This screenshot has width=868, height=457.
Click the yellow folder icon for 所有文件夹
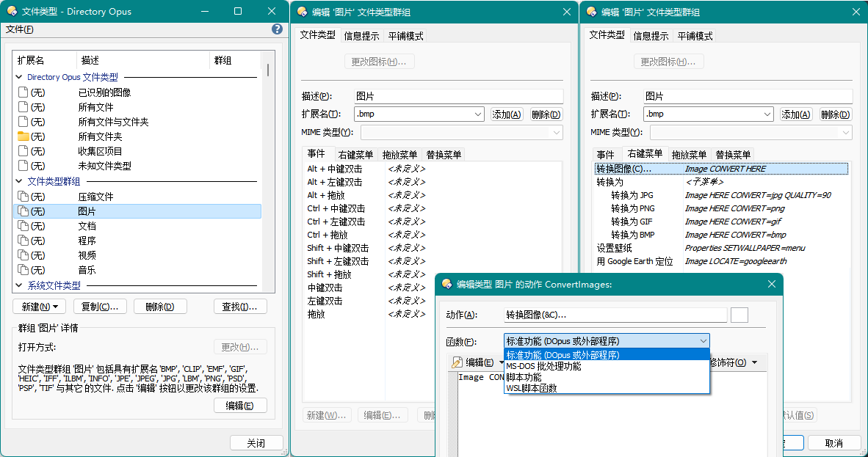(x=23, y=136)
